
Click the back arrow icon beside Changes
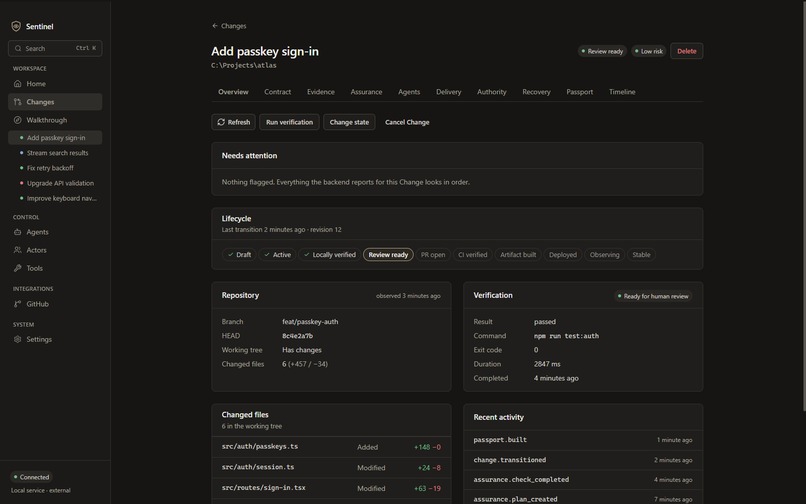coord(215,26)
